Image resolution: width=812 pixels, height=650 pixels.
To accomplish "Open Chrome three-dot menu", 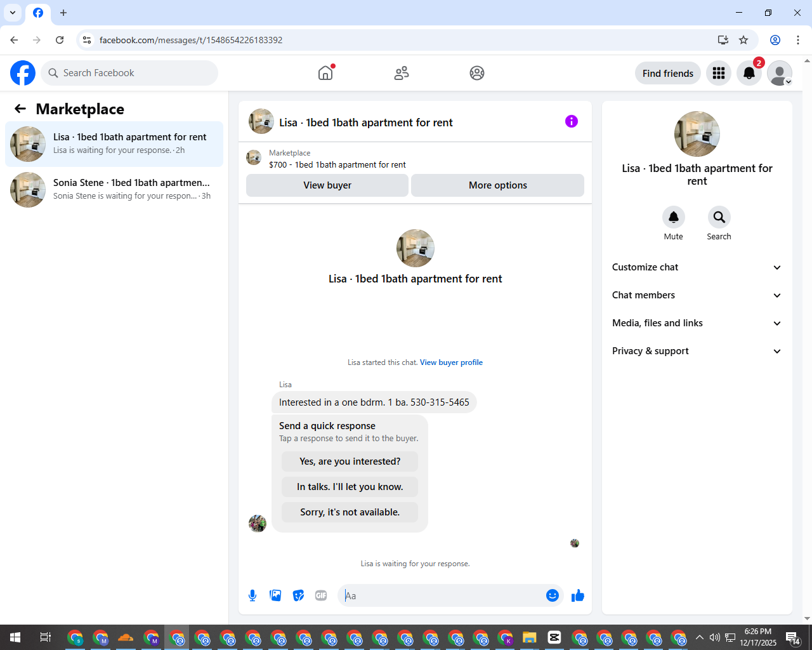I will [798, 40].
